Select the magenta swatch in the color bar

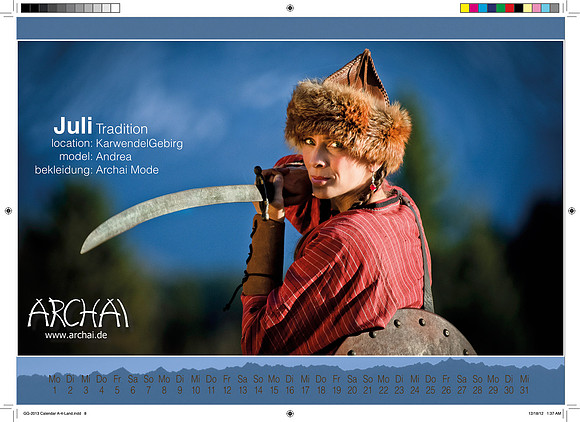point(474,8)
